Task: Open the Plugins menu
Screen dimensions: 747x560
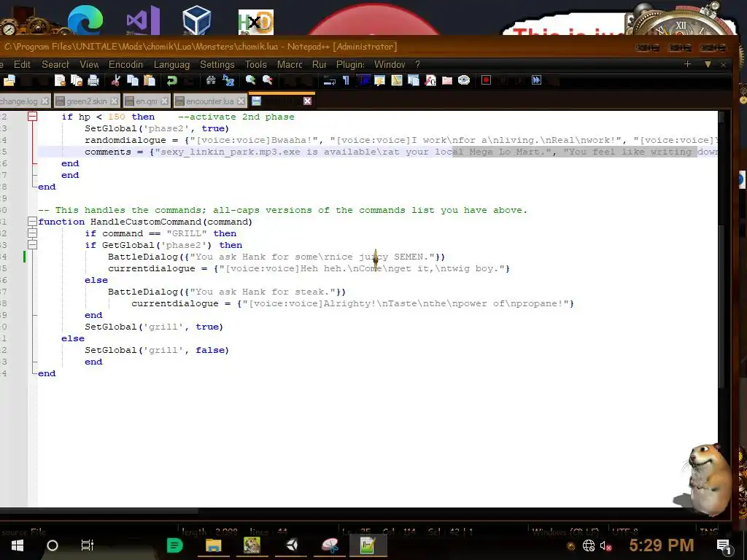Action: click(350, 64)
